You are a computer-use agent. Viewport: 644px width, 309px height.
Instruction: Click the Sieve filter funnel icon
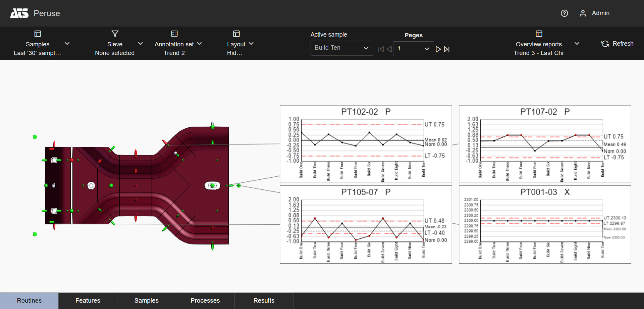click(115, 34)
